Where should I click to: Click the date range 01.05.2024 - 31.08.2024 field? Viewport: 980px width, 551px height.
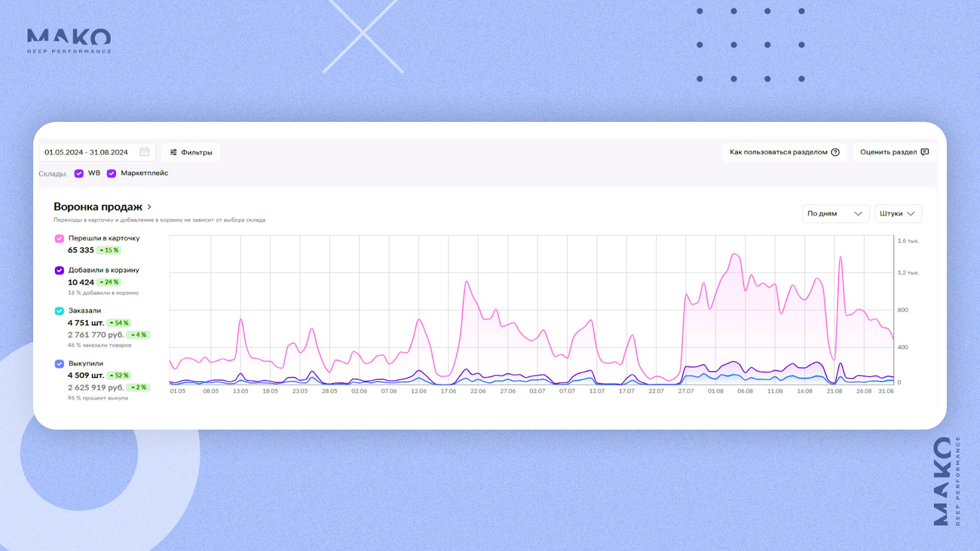tap(97, 152)
